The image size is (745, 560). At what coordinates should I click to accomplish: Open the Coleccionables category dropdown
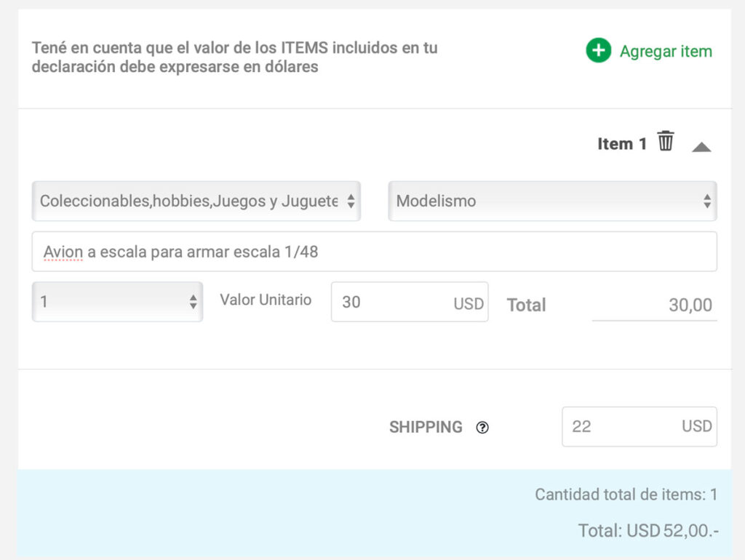196,201
